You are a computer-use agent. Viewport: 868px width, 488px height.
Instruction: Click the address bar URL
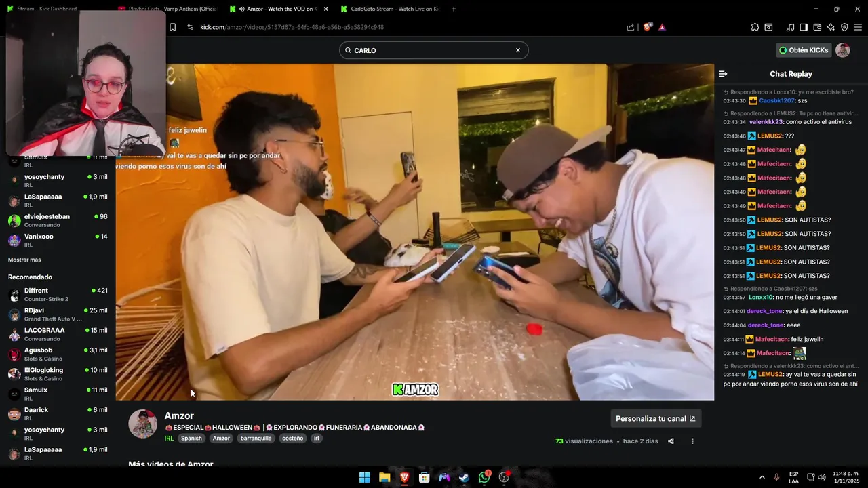pyautogui.click(x=292, y=27)
